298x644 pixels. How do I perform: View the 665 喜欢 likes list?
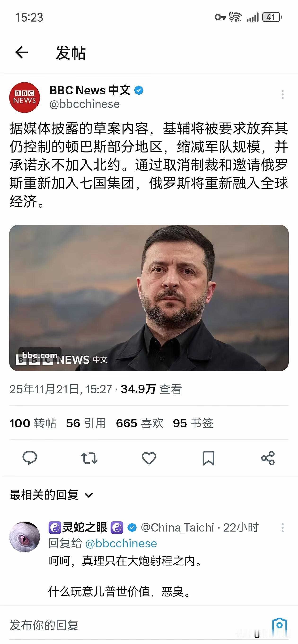tap(139, 423)
